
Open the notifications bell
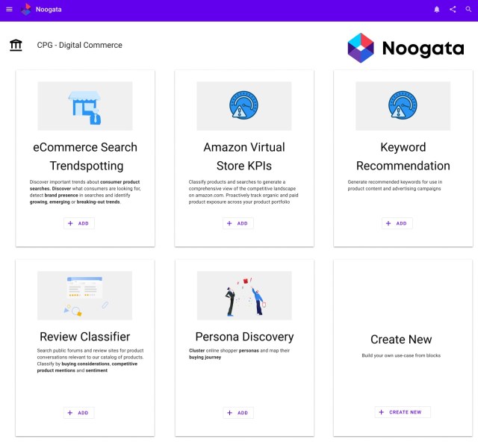(x=437, y=10)
